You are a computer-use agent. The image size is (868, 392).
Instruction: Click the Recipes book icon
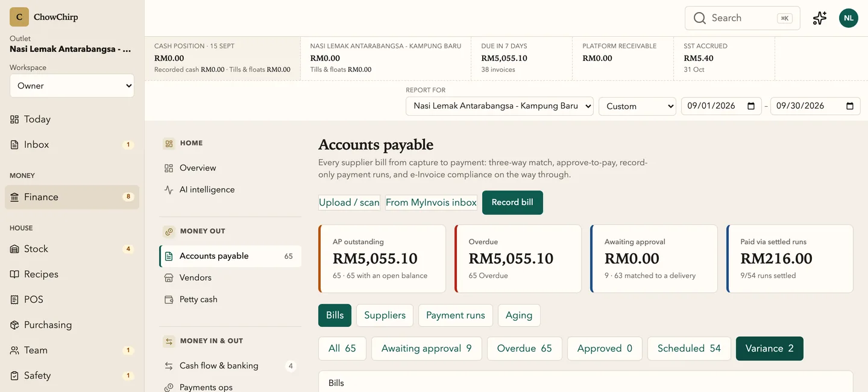14,274
